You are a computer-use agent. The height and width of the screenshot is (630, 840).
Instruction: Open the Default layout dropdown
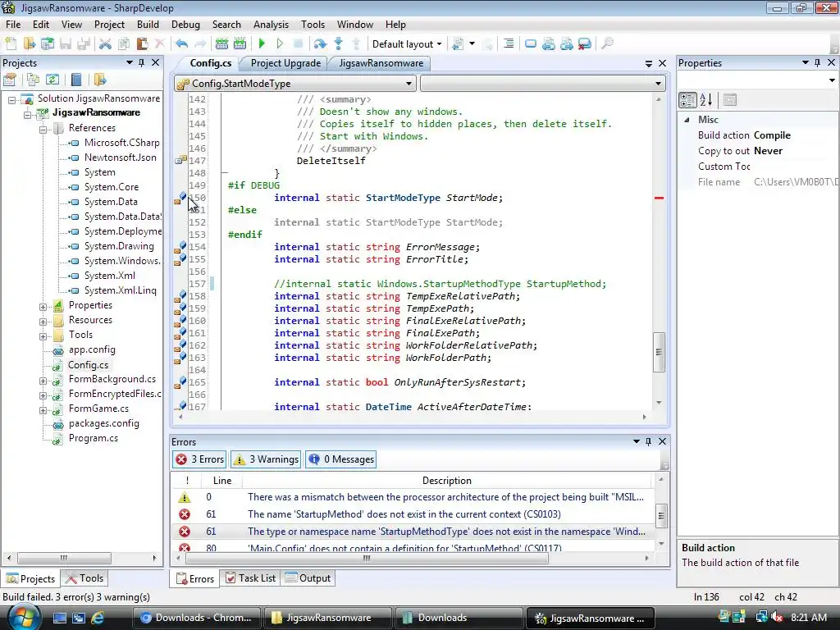407,43
